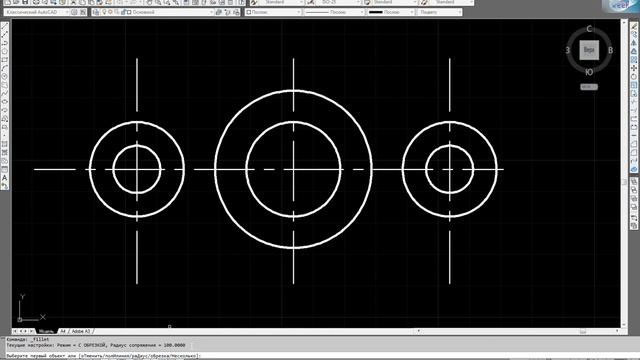The image size is (640, 360).
Task: Click the Save icon in standard toolbar
Action: click(x=25, y=2)
